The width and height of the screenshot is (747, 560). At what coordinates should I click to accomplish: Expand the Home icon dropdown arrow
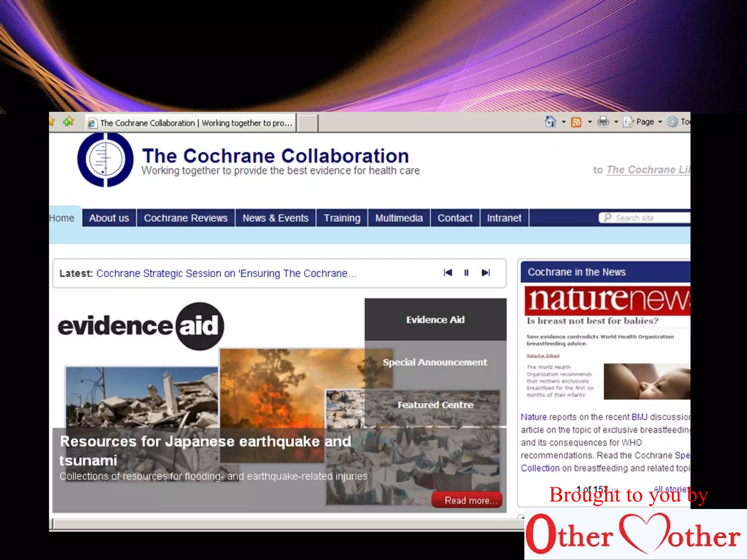pos(564,122)
